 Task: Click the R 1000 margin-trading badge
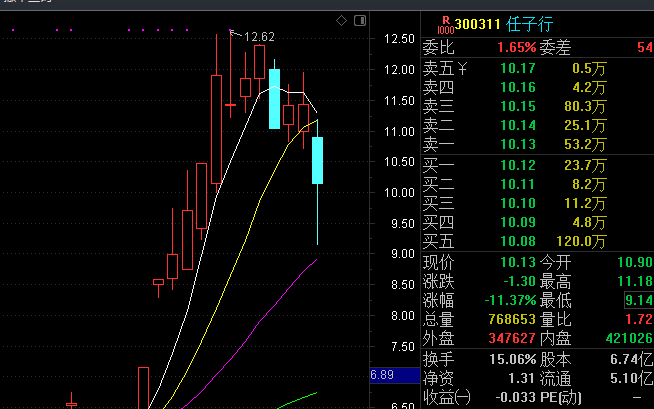pyautogui.click(x=445, y=25)
